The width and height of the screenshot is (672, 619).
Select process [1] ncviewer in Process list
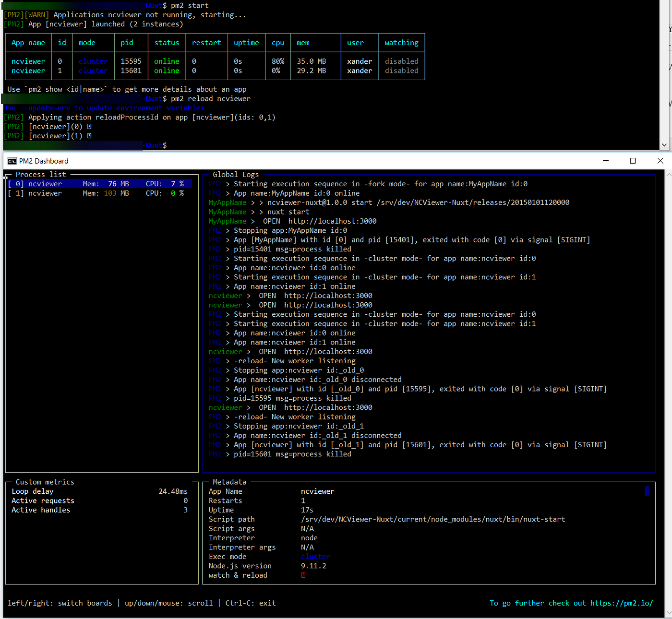[99, 193]
